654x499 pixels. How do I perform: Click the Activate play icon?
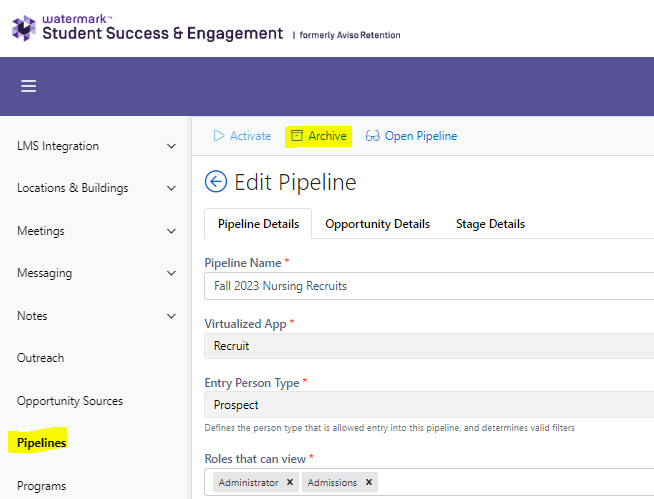click(x=219, y=136)
